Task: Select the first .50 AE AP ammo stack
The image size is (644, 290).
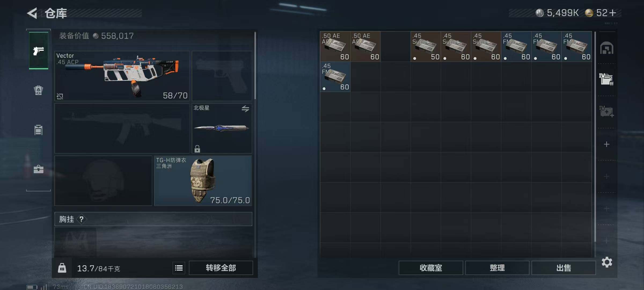Action: point(335,46)
